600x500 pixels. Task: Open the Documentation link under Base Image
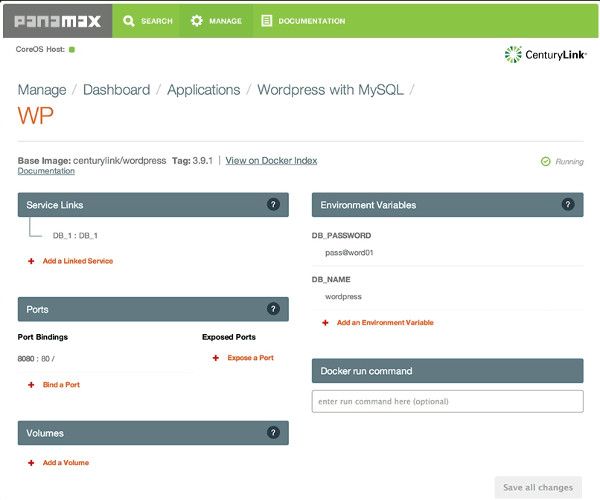tap(46, 171)
